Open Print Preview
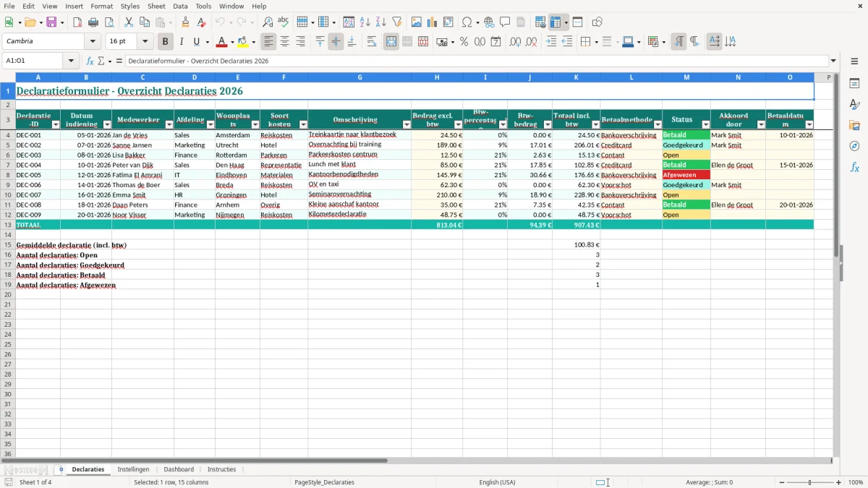The image size is (868, 488). pos(109,22)
